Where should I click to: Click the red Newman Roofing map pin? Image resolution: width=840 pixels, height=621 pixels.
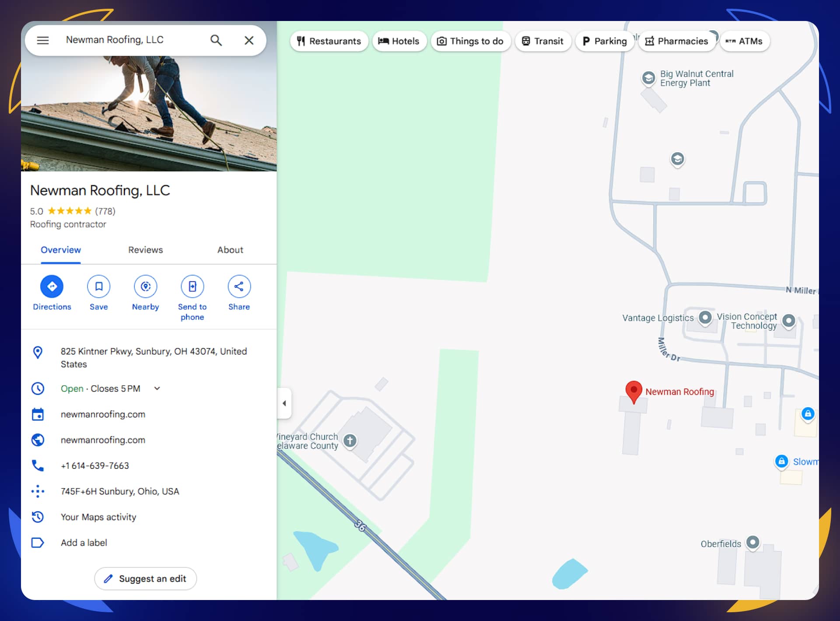(x=633, y=391)
